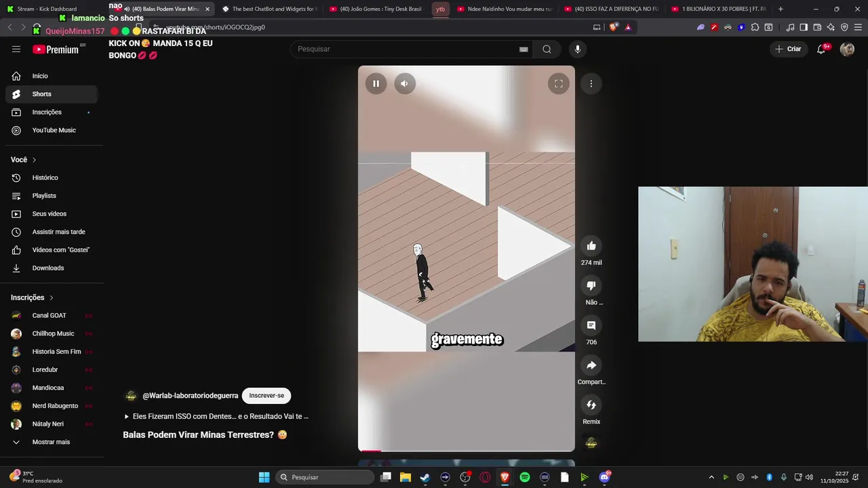This screenshot has height=488, width=868.
Task: Open the Criar create menu
Action: 788,49
